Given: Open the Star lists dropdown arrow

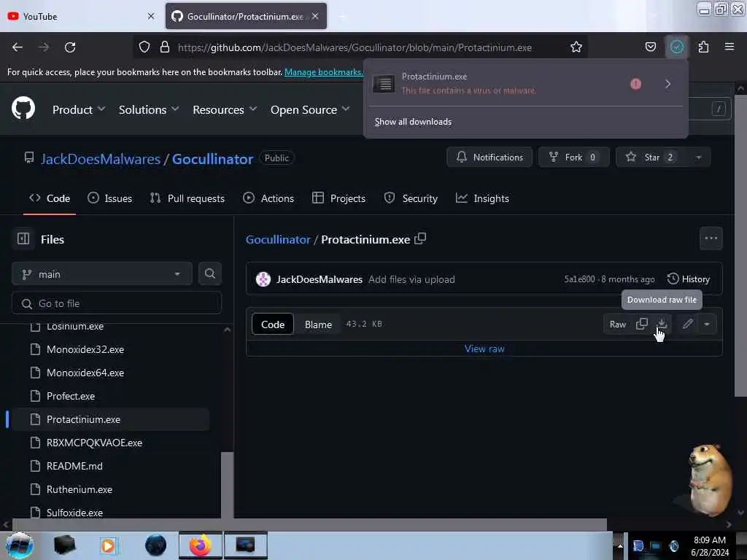Looking at the screenshot, I should [x=698, y=157].
